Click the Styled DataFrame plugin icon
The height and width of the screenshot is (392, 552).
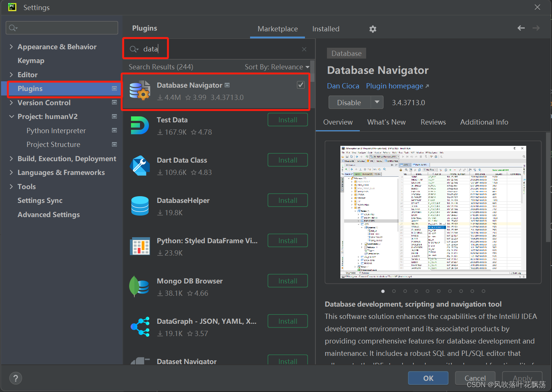point(140,246)
